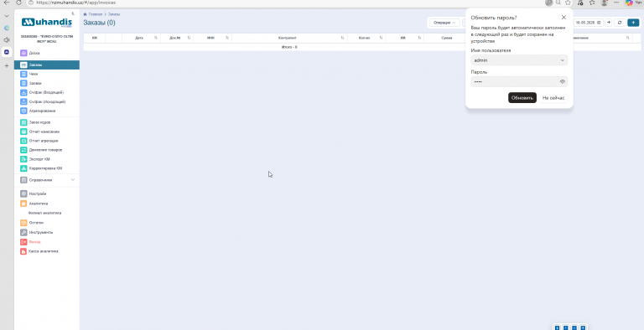Sort the table by Док.№ column

(189, 38)
